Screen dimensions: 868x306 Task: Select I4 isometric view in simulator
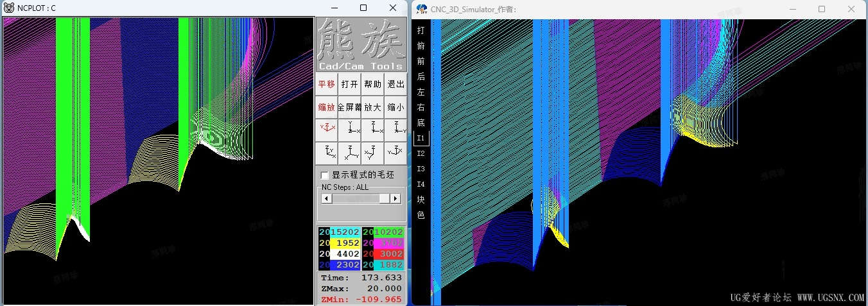(x=421, y=184)
